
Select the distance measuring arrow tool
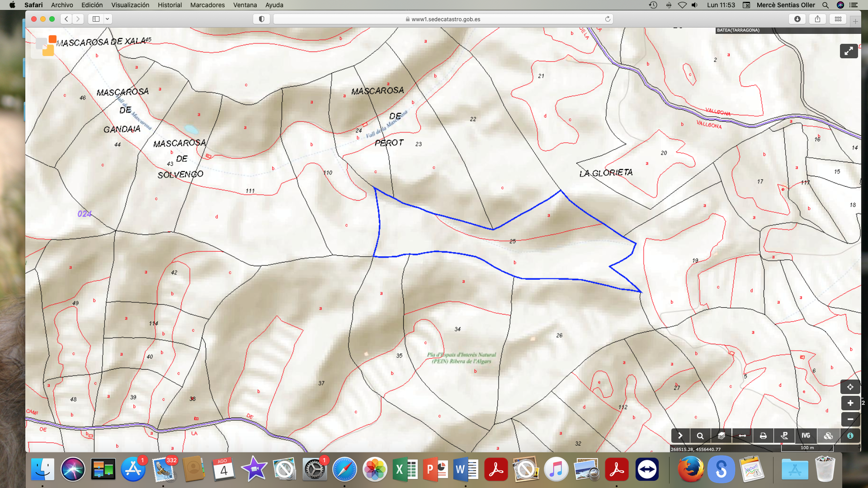pos(742,436)
